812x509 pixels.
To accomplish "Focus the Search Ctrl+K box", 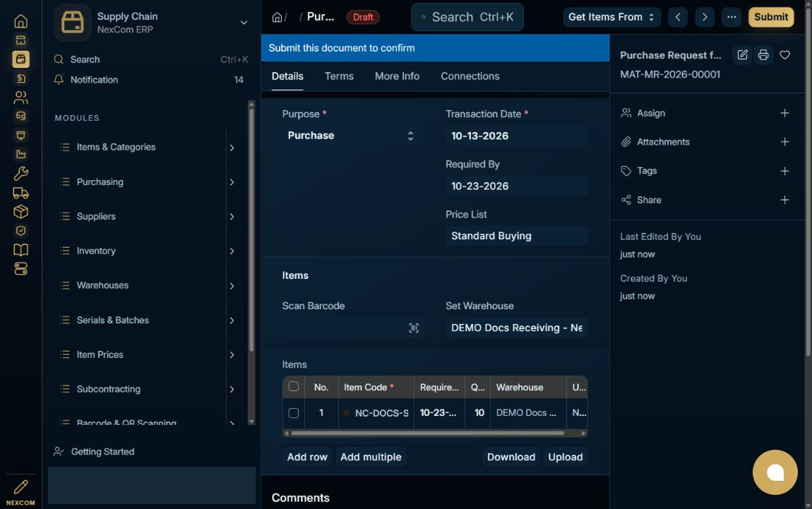I will click(x=467, y=17).
